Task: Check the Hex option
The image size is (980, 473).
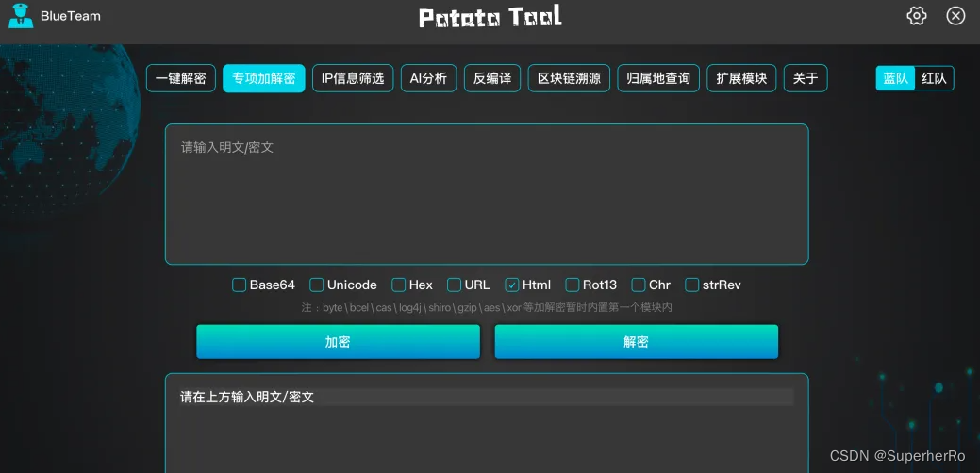Action: pyautogui.click(x=398, y=285)
